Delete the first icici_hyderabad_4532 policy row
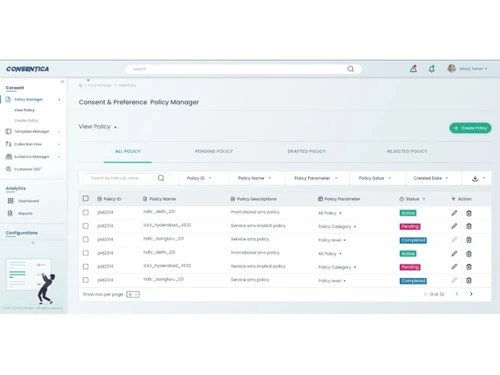This screenshot has height=375, width=500. coord(469,226)
